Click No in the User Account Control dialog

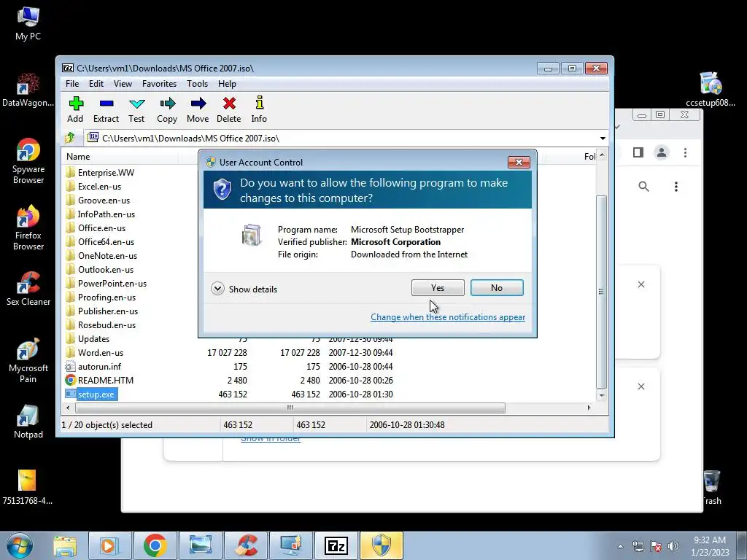click(x=497, y=287)
